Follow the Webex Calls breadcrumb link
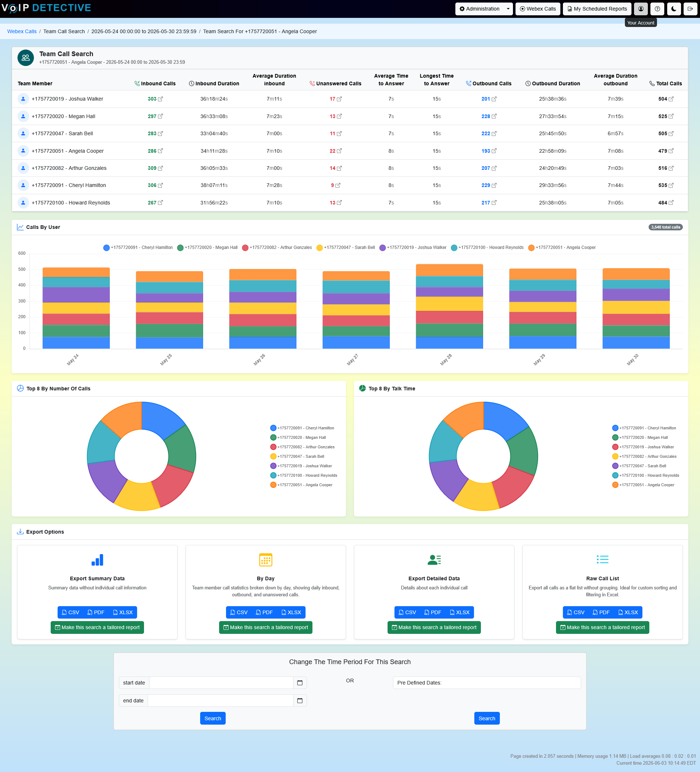Image resolution: width=700 pixels, height=772 pixels. 22,31
